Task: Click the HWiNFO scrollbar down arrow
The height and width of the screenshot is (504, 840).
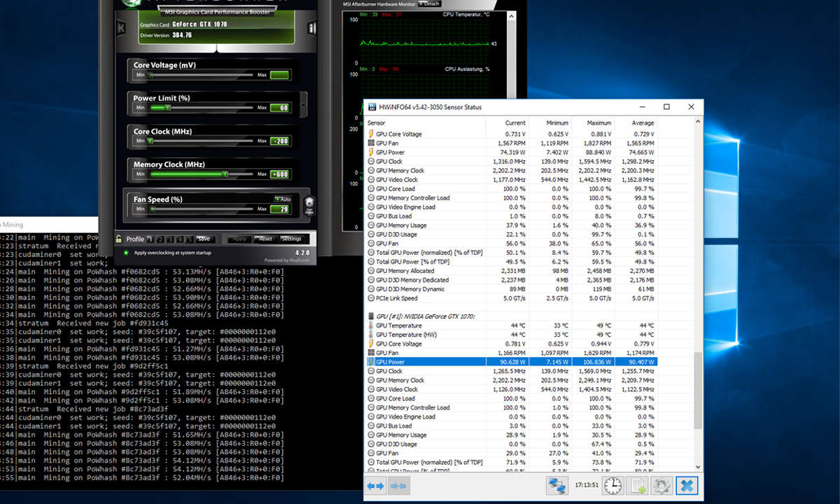Action: (x=698, y=467)
